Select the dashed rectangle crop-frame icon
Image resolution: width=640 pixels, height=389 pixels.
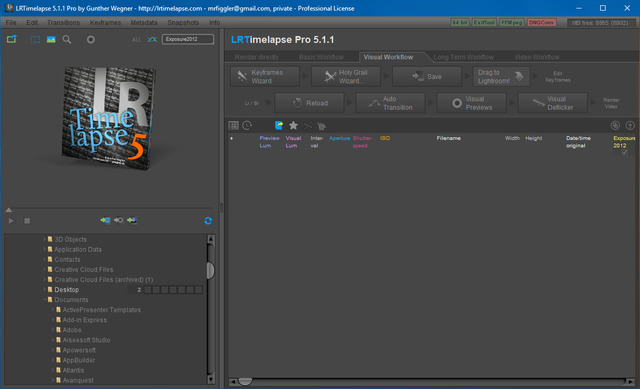pyautogui.click(x=35, y=40)
